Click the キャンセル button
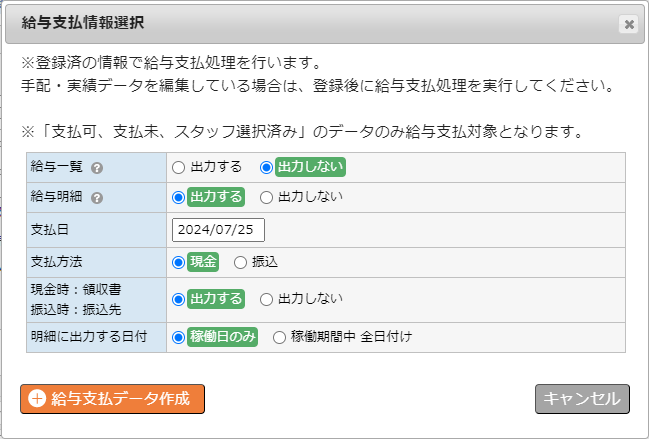Image resolution: width=649 pixels, height=439 pixels. click(x=582, y=399)
